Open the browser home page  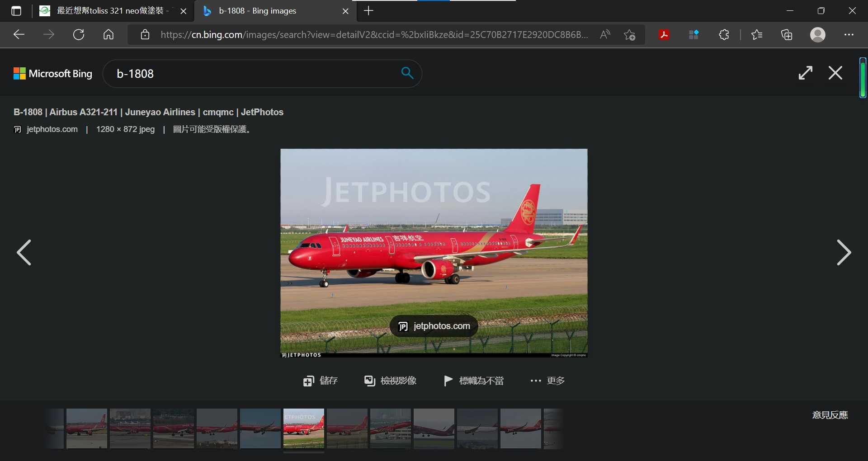click(x=108, y=35)
